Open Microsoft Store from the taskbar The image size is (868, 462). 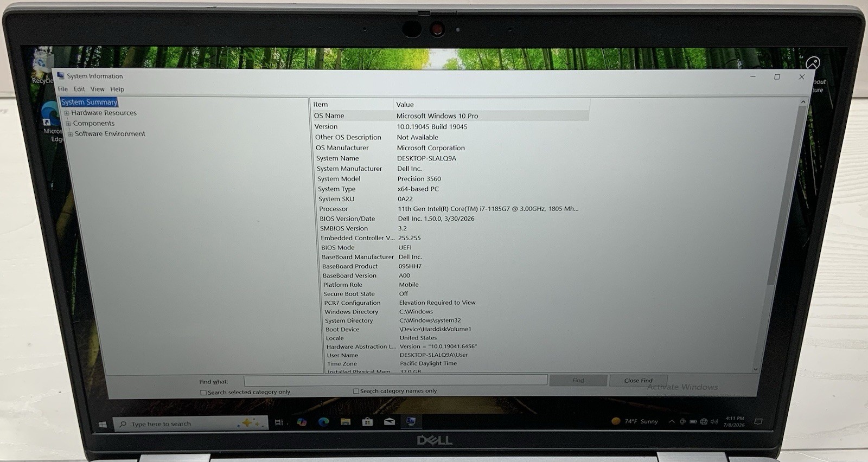click(367, 421)
